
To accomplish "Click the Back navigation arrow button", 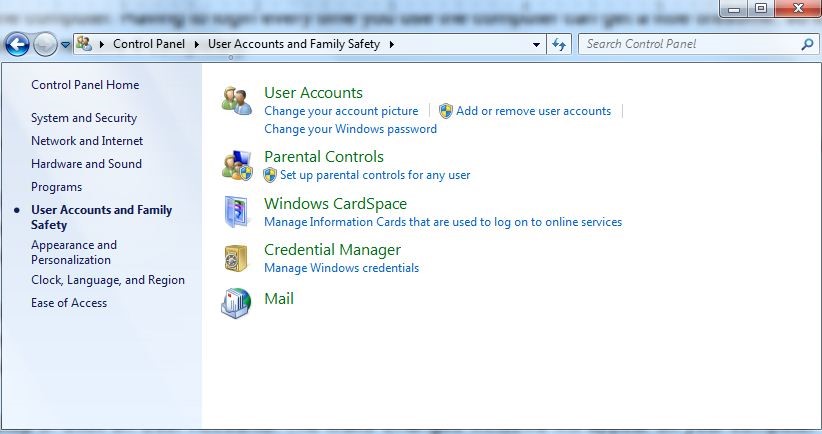I will (17, 45).
